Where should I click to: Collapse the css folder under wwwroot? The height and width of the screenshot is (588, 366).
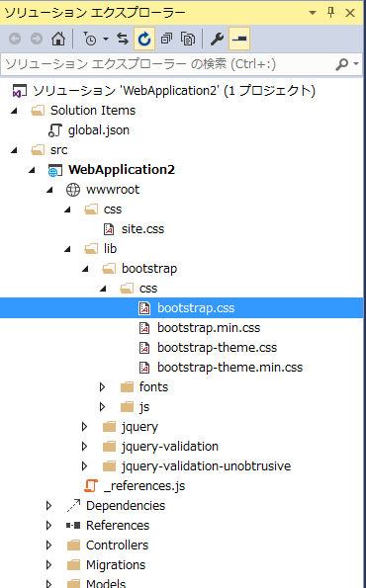coord(68,210)
